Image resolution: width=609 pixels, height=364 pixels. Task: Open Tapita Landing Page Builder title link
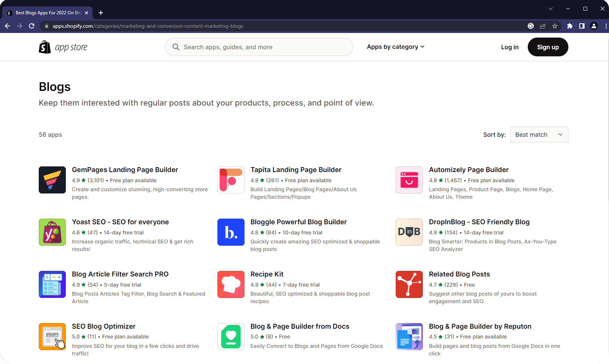pos(296,170)
